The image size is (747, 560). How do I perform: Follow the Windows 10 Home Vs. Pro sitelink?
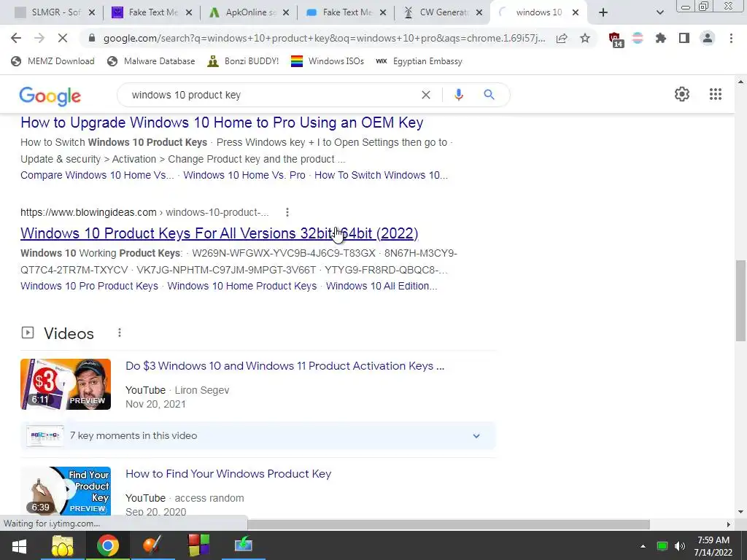(244, 175)
